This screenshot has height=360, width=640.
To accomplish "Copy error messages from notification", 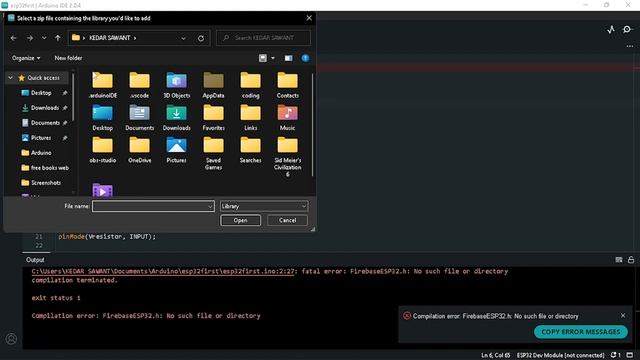I will coord(581,332).
